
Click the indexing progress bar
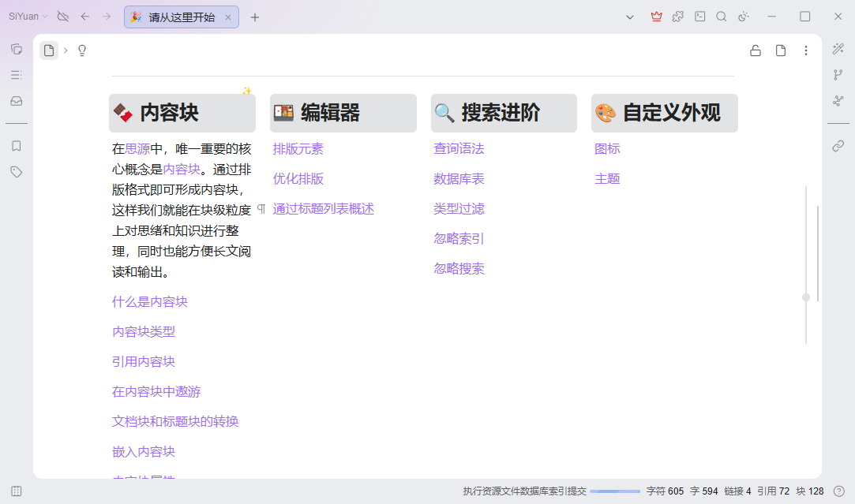click(615, 491)
